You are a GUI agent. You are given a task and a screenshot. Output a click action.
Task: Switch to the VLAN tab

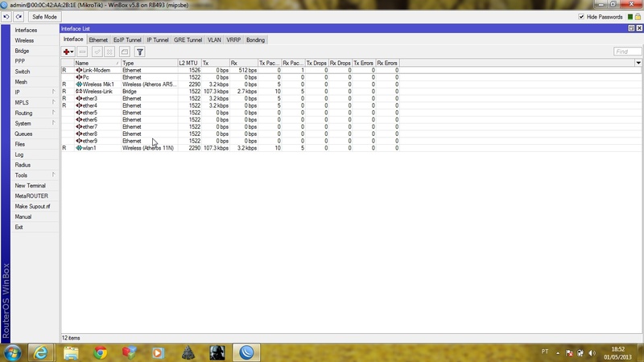(x=214, y=39)
